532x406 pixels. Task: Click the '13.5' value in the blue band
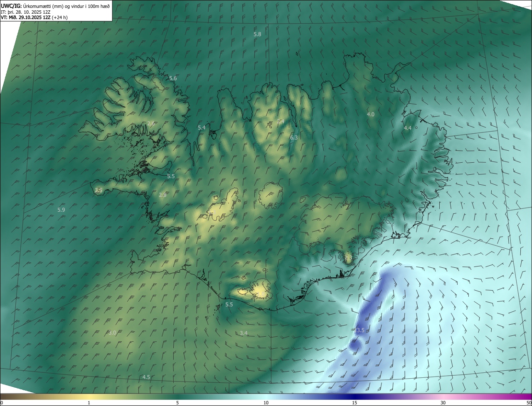point(360,330)
